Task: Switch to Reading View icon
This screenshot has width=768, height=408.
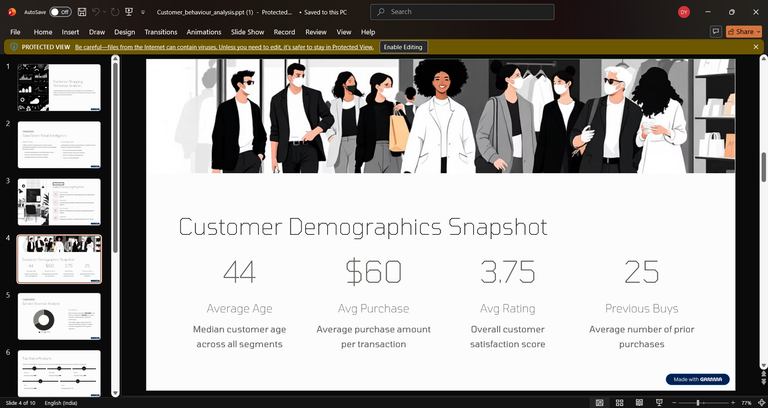Action: tap(639, 403)
